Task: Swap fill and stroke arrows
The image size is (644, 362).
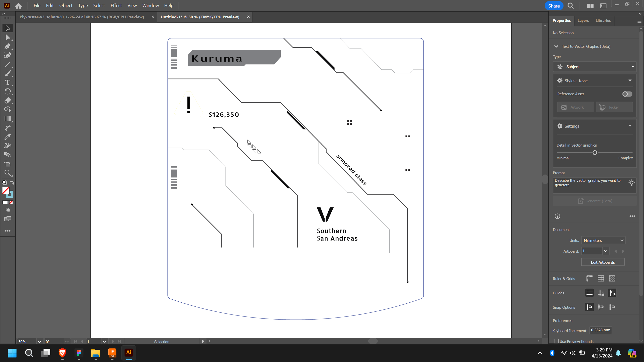Action: (12, 183)
